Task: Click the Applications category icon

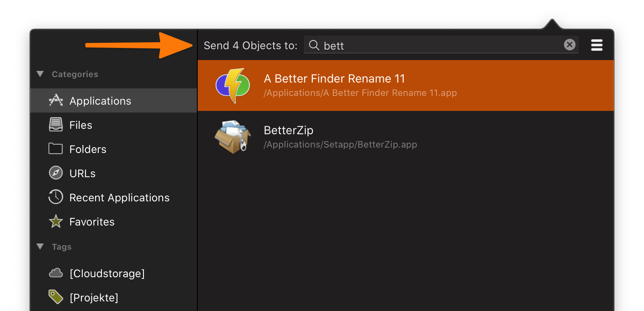Action: pos(56,100)
